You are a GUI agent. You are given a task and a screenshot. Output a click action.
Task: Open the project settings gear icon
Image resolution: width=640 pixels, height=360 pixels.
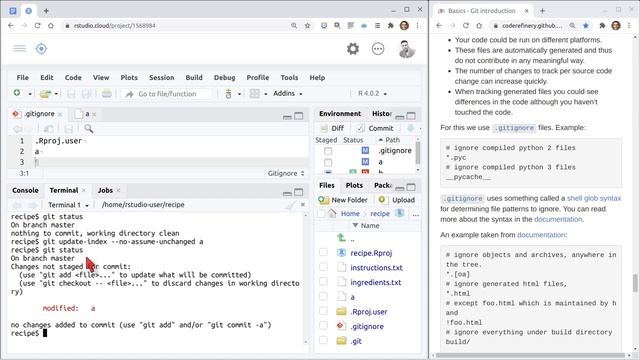(353, 49)
